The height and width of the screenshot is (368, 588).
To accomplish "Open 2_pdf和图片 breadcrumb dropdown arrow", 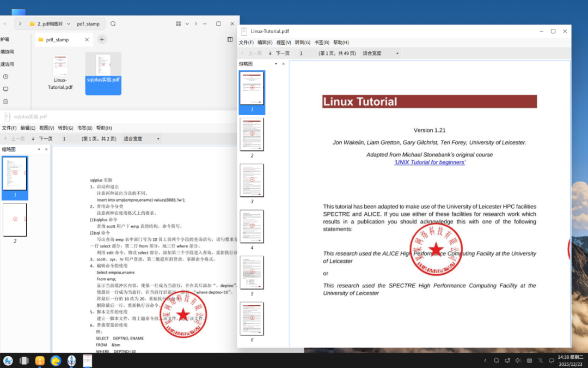I will (69, 23).
